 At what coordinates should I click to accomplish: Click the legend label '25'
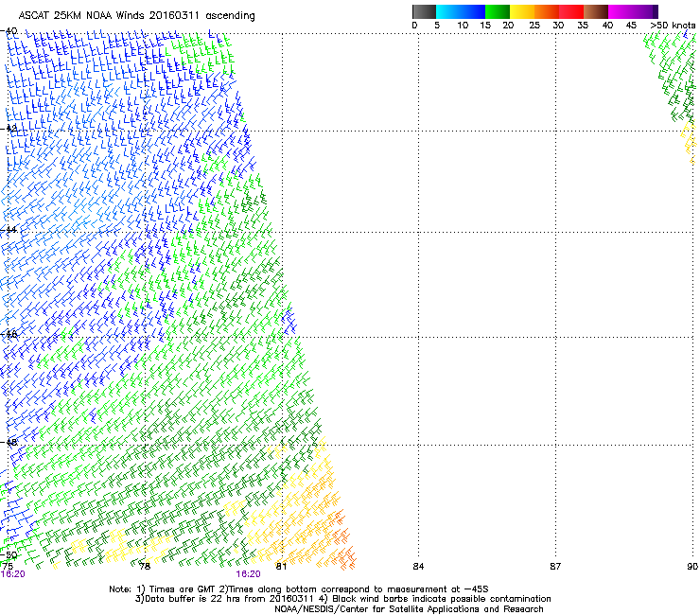click(534, 26)
